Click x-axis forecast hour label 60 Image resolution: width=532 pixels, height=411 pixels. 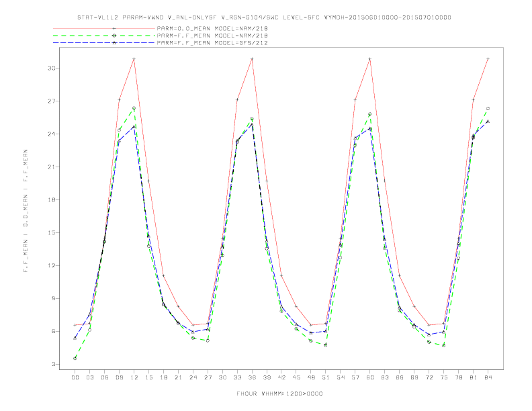[370, 377]
